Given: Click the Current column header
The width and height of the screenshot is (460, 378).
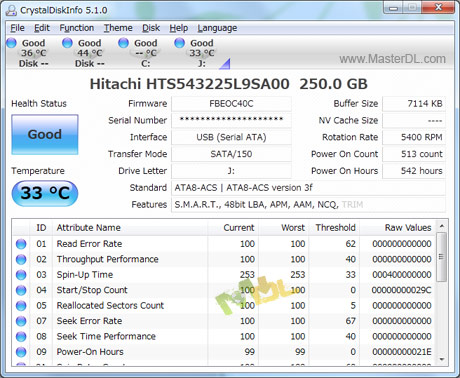Looking at the screenshot, I should 233,228.
